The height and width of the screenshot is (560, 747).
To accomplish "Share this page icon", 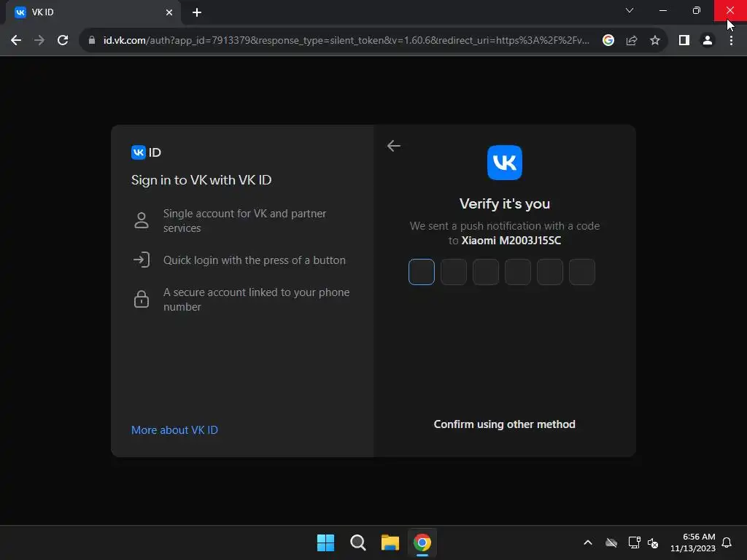I will [632, 41].
